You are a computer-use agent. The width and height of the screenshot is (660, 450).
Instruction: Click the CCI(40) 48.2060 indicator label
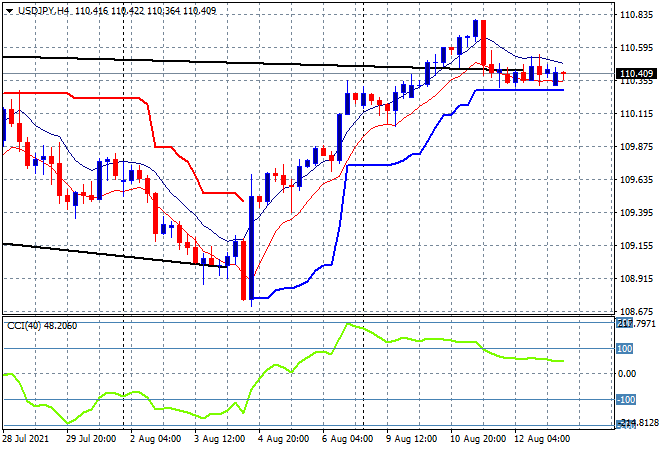pos(42,326)
